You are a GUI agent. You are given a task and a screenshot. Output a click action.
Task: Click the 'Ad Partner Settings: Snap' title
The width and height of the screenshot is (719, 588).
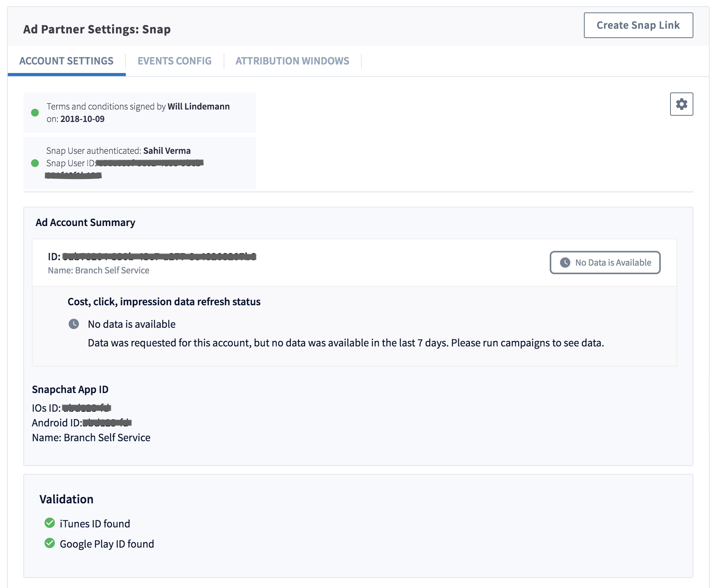click(97, 30)
